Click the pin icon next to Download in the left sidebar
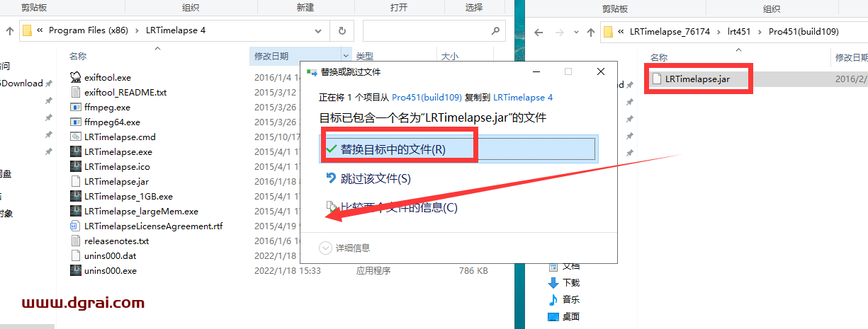The width and height of the screenshot is (868, 329). (49, 83)
